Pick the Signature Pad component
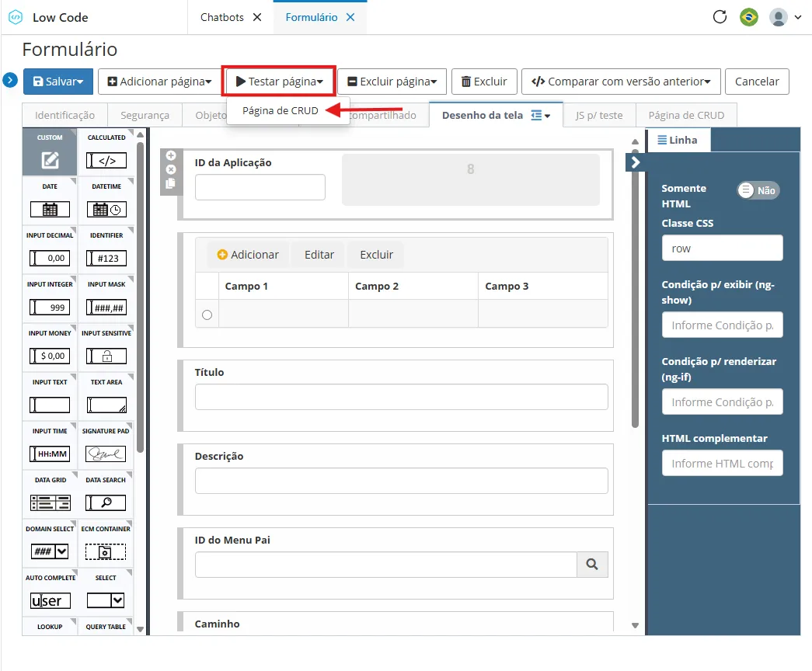 point(106,447)
